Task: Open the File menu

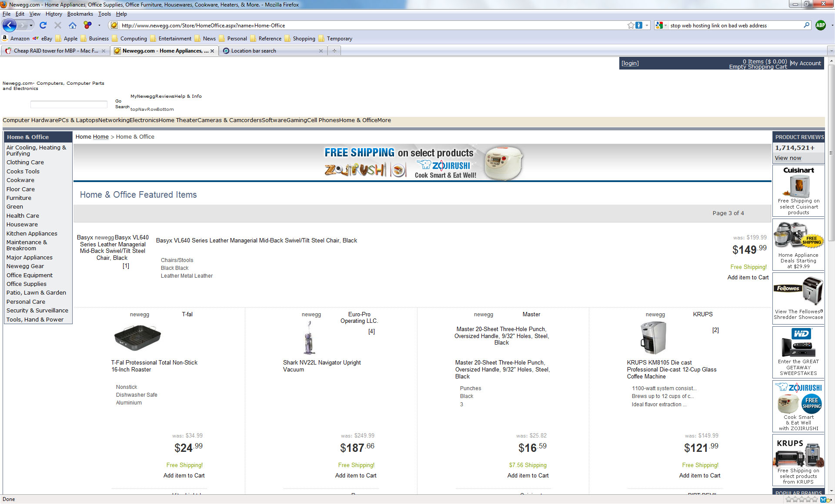Action: click(7, 14)
